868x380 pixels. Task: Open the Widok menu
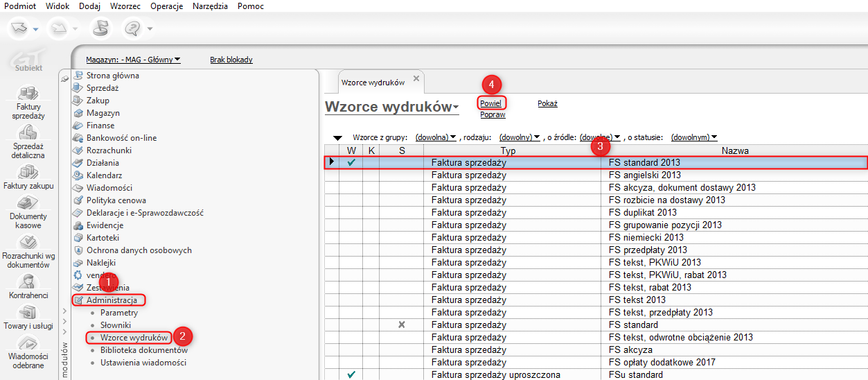pyautogui.click(x=57, y=6)
